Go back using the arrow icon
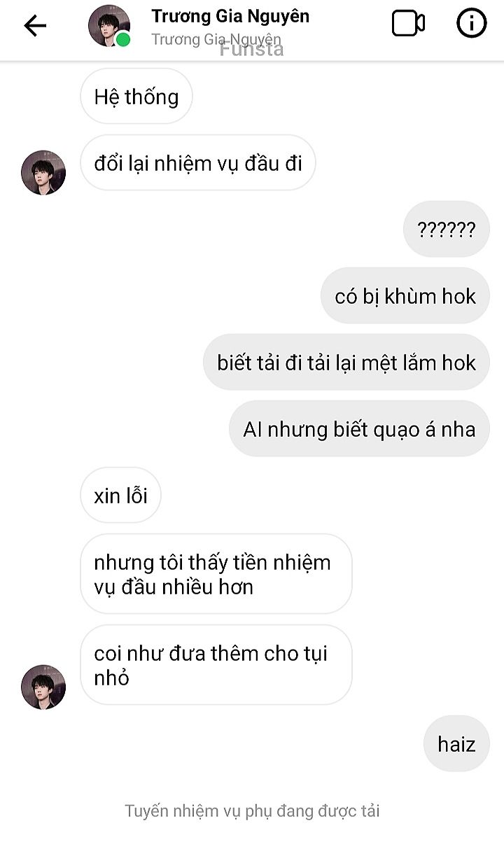This screenshot has height=847, width=504. 35,26
